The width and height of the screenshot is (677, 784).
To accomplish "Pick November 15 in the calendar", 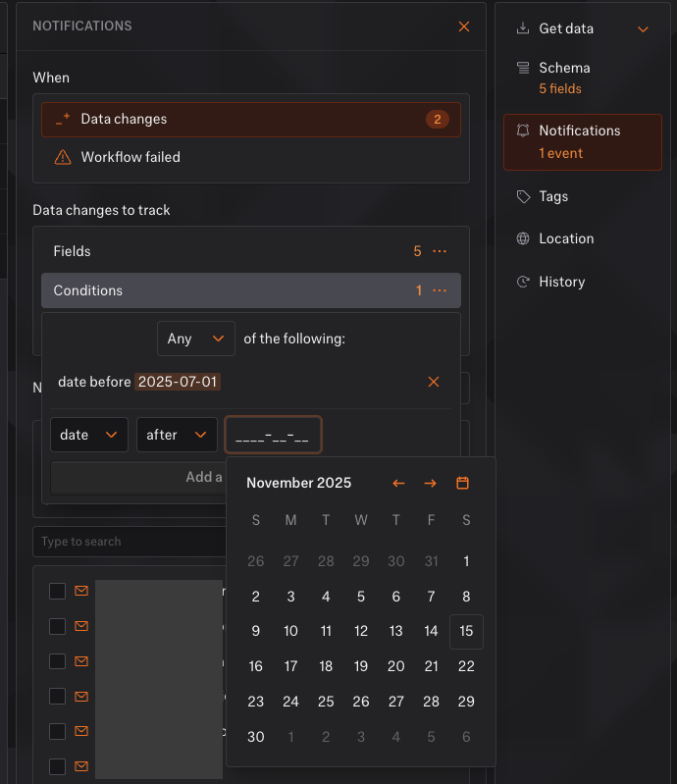I will click(x=466, y=631).
